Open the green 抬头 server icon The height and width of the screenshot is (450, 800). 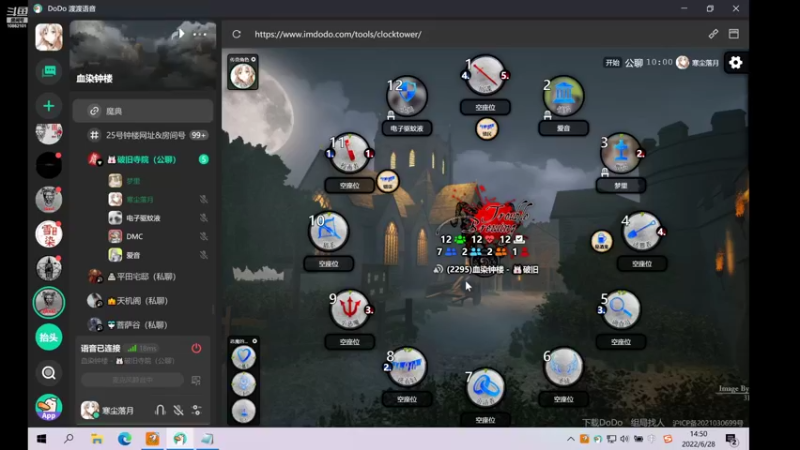[x=49, y=337]
